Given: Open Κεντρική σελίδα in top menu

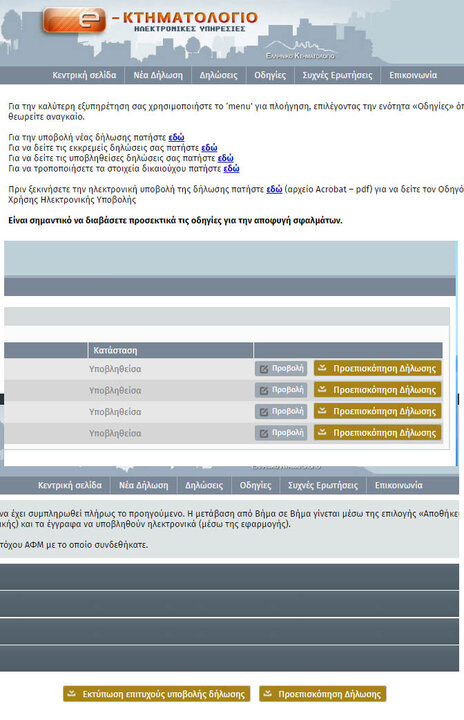Looking at the screenshot, I should tap(84, 75).
